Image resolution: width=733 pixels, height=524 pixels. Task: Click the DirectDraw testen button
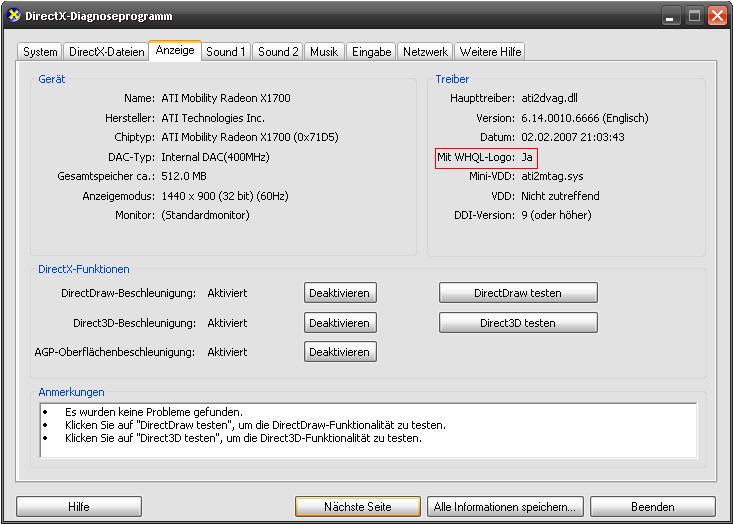point(518,293)
